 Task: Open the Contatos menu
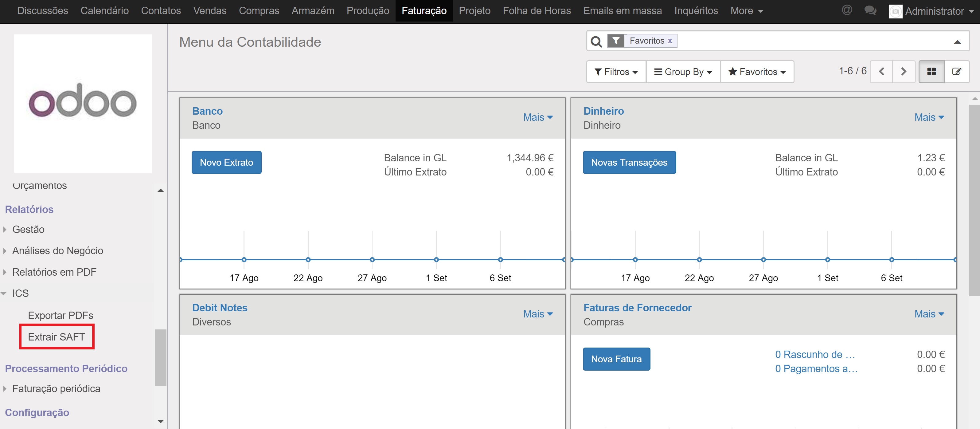[161, 11]
